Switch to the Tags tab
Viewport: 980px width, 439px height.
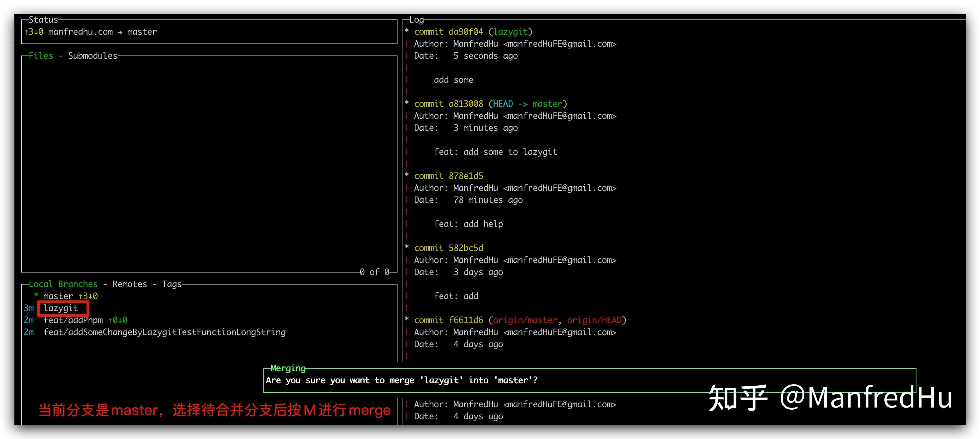[x=172, y=284]
